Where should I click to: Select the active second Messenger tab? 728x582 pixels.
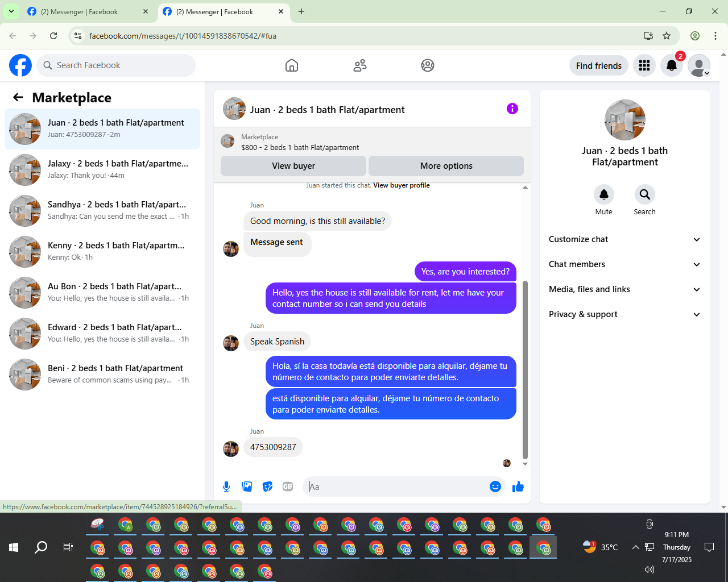click(x=223, y=11)
